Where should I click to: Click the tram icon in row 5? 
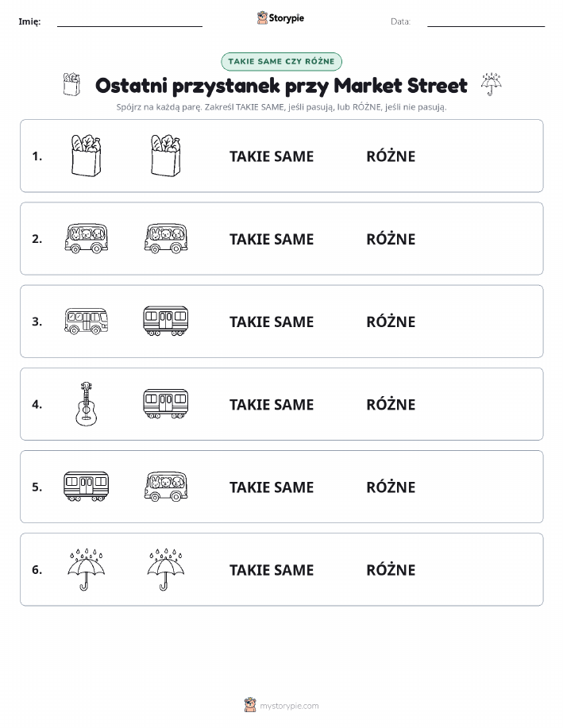87,486
